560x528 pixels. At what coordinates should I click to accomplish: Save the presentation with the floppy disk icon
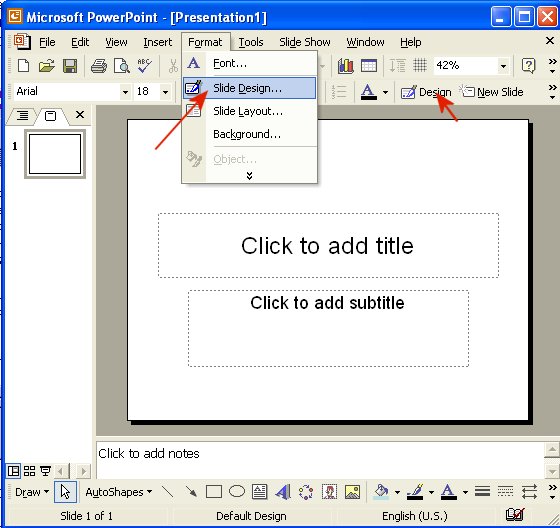coord(70,66)
